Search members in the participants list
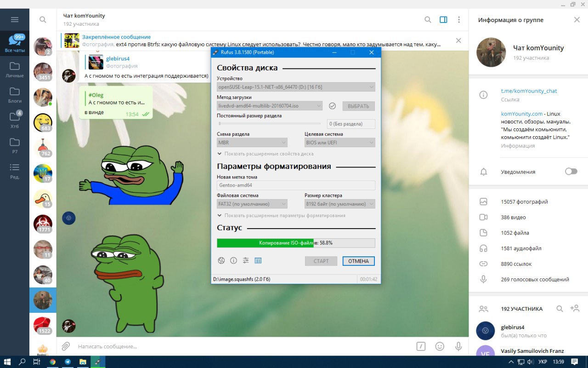The image size is (588, 368). [560, 309]
